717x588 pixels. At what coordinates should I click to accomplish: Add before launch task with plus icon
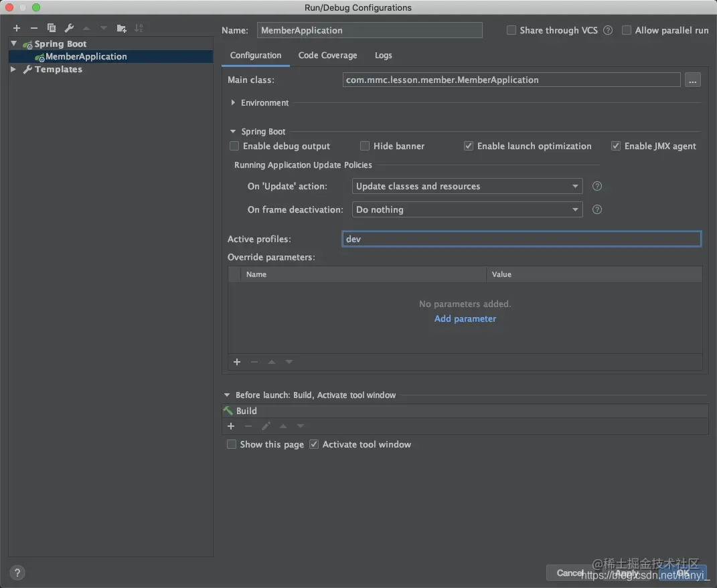(x=231, y=426)
